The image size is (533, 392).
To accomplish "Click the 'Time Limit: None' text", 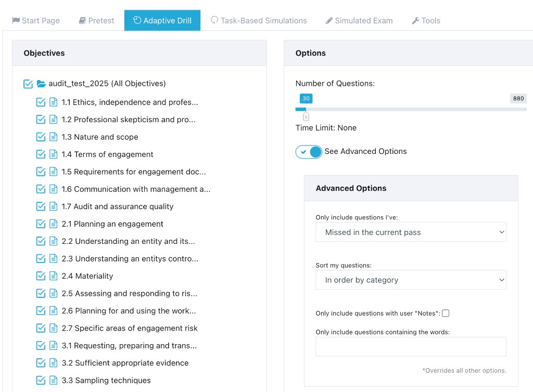I will point(326,128).
